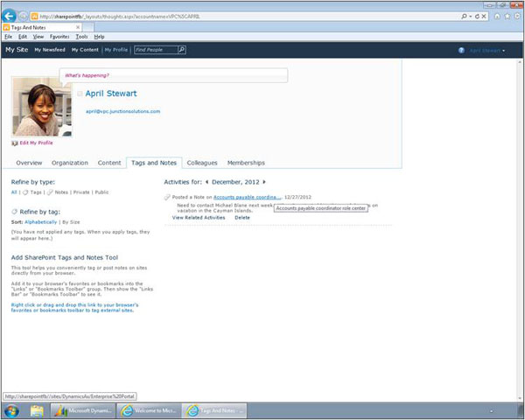Open the Favorites star icon
The height and width of the screenshot is (420, 525).
point(507,16)
